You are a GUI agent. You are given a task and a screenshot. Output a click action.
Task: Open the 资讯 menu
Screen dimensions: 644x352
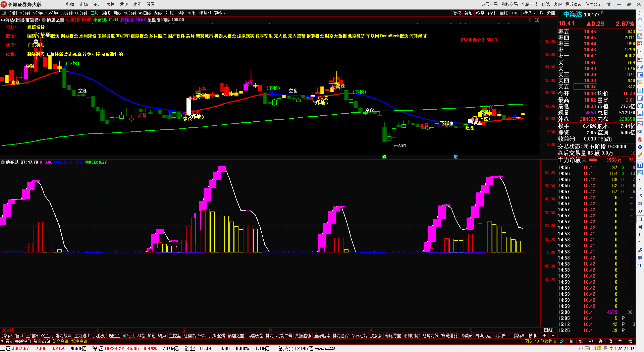coord(97,4)
